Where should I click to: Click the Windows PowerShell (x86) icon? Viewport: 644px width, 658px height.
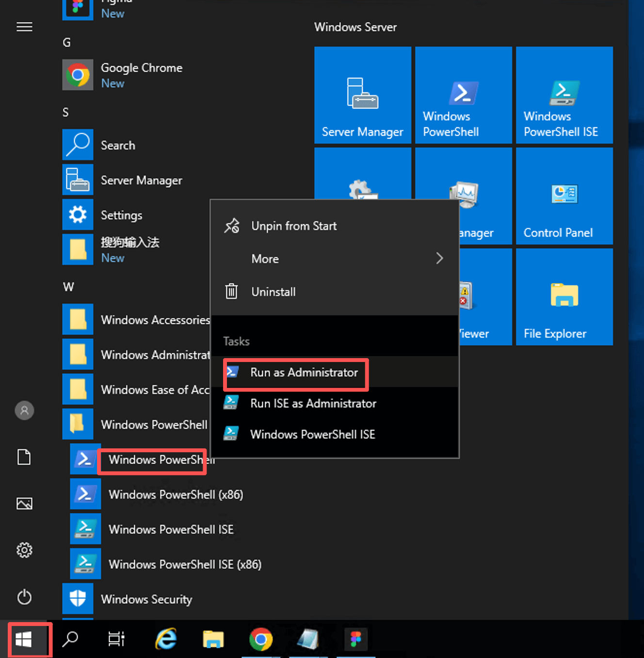[85, 494]
